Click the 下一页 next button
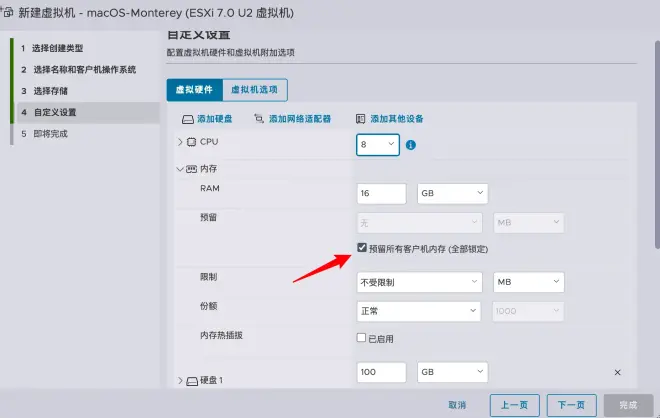The height and width of the screenshot is (418, 660). 571,405
